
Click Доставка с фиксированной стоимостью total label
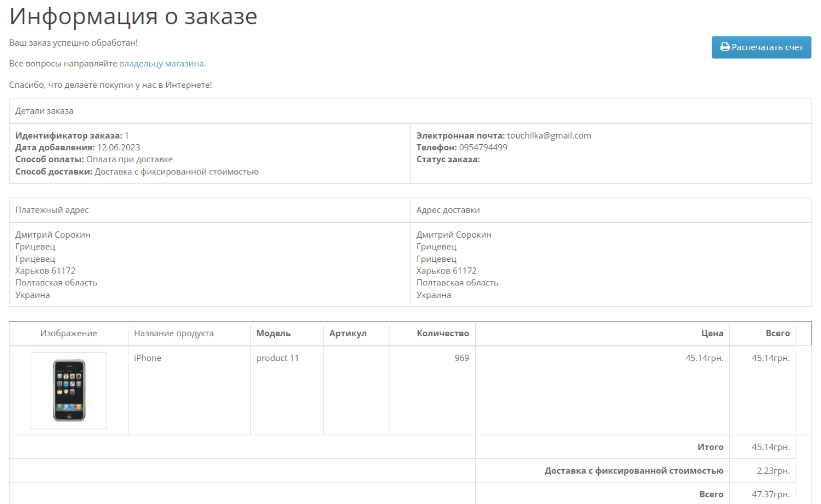coord(634,471)
